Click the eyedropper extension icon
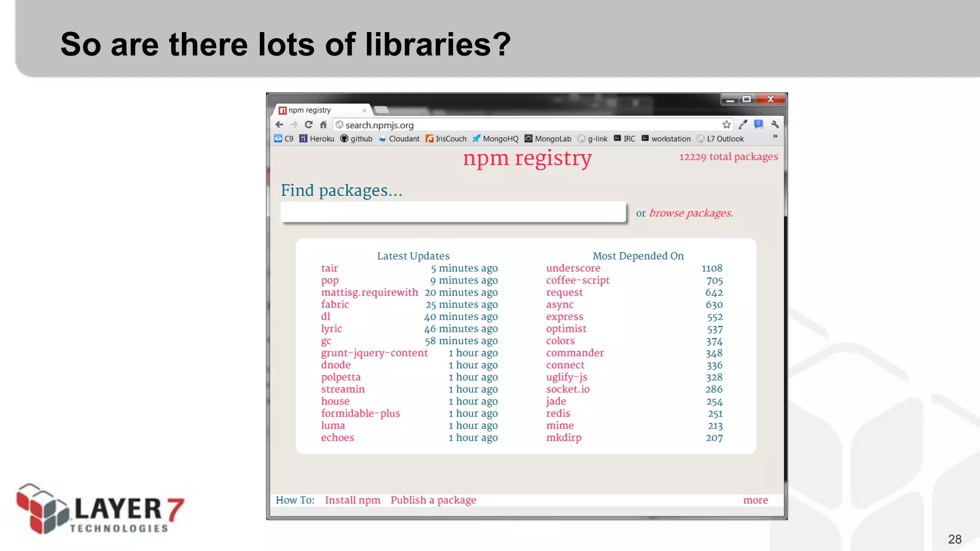This screenshot has height=551, width=980. pos(743,125)
